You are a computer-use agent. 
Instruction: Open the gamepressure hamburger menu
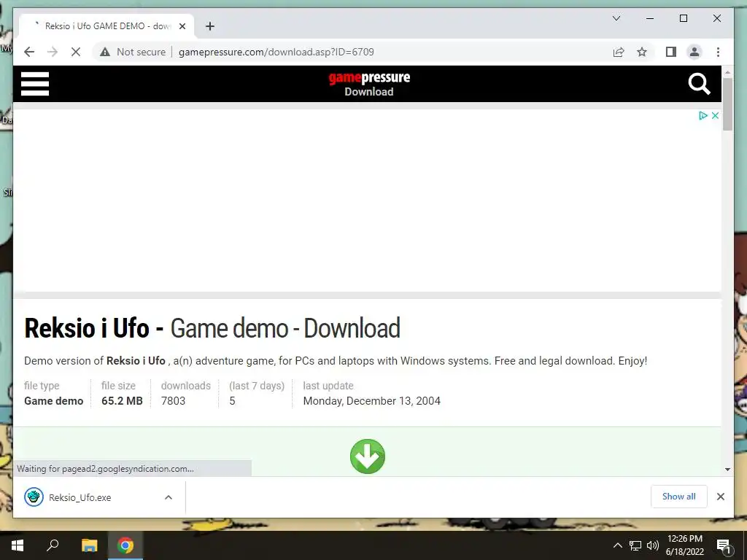[35, 84]
